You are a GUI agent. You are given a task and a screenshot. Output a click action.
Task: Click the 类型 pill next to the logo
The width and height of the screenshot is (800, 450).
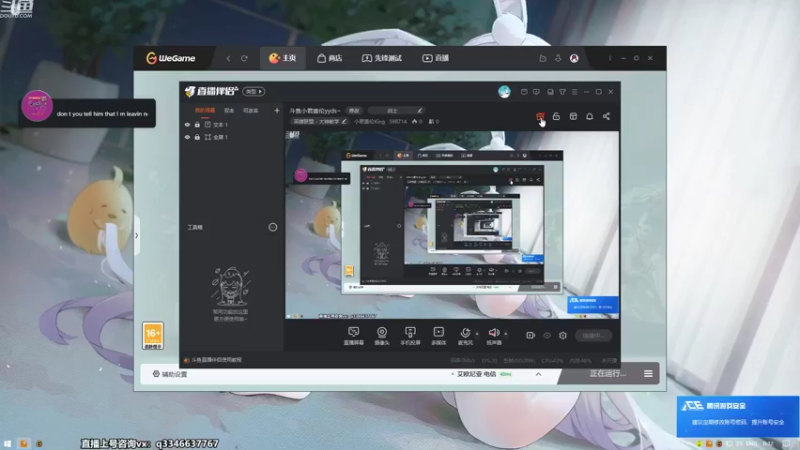click(x=253, y=91)
